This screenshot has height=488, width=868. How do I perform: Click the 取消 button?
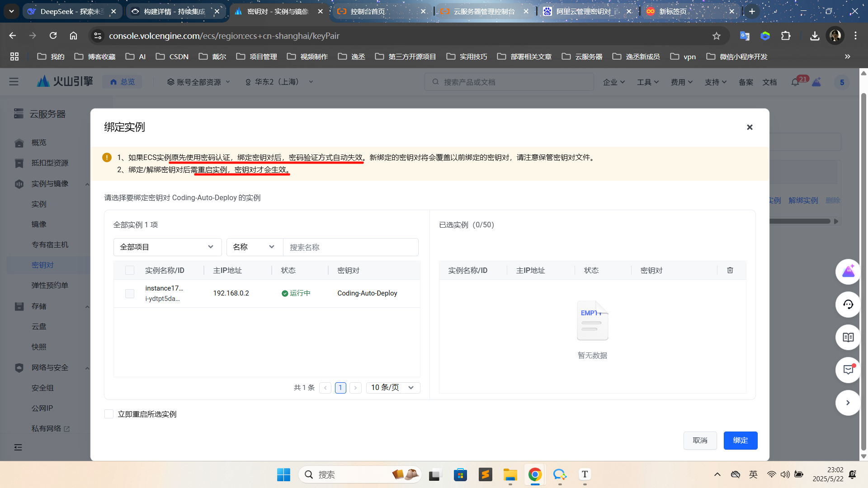(700, 441)
